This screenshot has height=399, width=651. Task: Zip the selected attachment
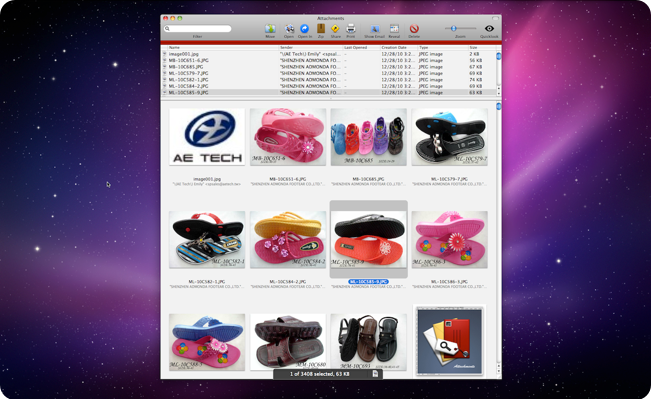tap(321, 29)
